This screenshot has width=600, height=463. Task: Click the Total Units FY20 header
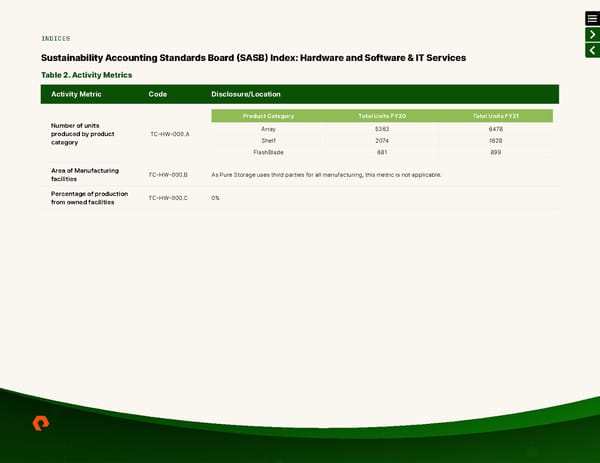[x=382, y=117]
